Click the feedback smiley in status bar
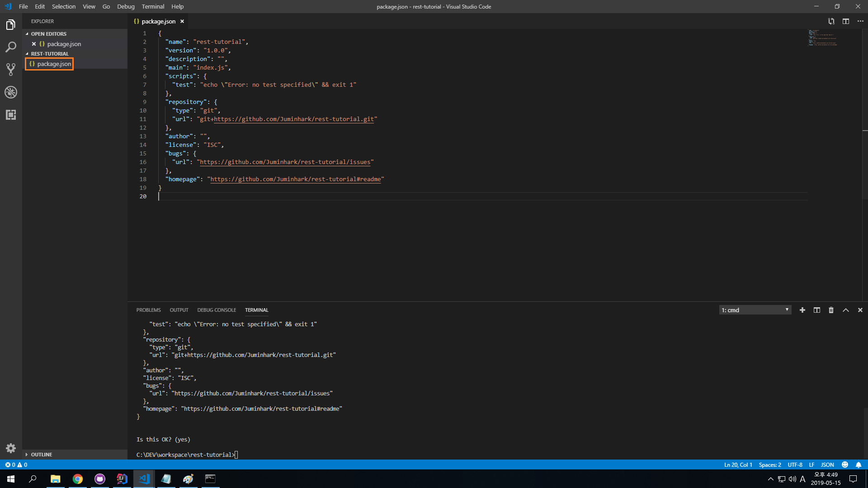The image size is (868, 488). click(845, 465)
